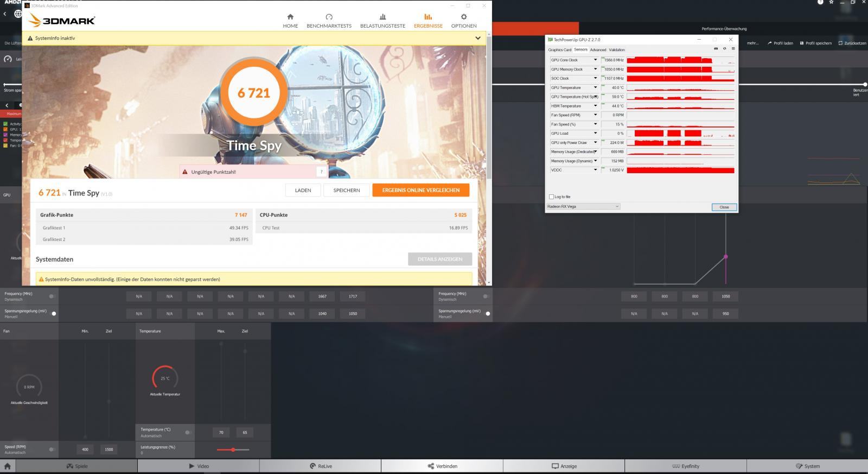Adjust the Leistungsgrenze (%) slider

tap(233, 450)
